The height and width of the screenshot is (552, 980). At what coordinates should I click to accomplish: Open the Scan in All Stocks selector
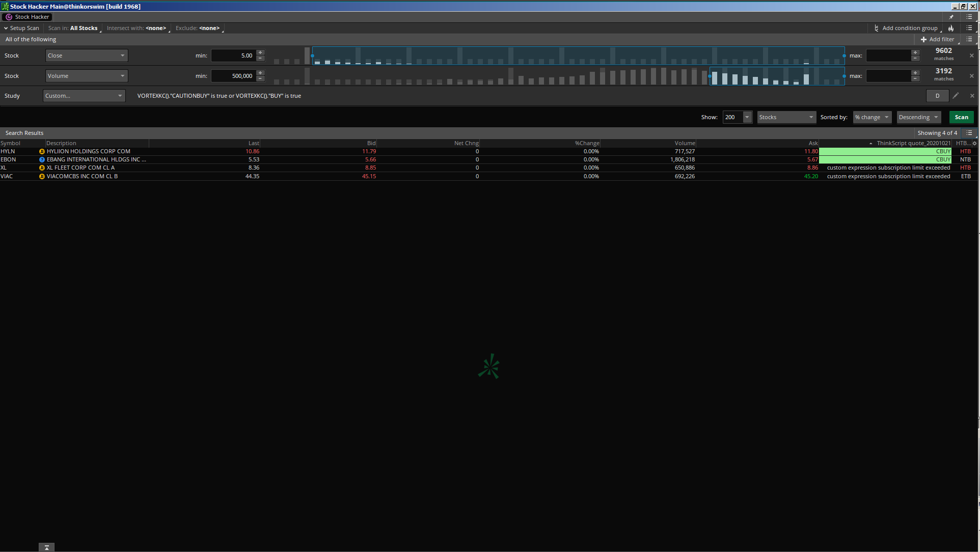[x=74, y=28]
